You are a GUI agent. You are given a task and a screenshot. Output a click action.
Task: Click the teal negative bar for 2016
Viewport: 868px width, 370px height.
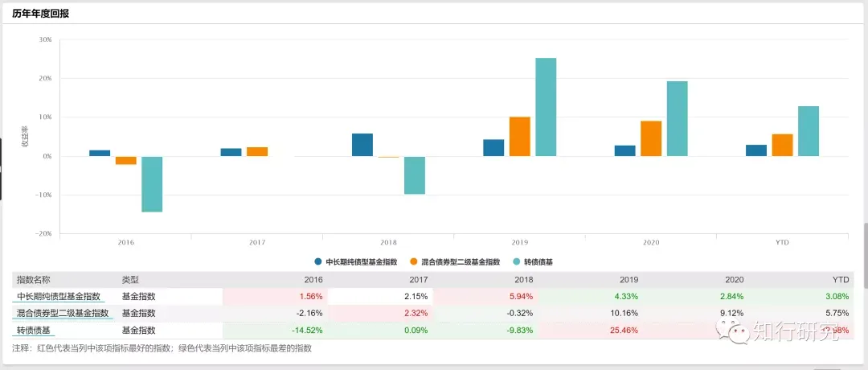(152, 184)
